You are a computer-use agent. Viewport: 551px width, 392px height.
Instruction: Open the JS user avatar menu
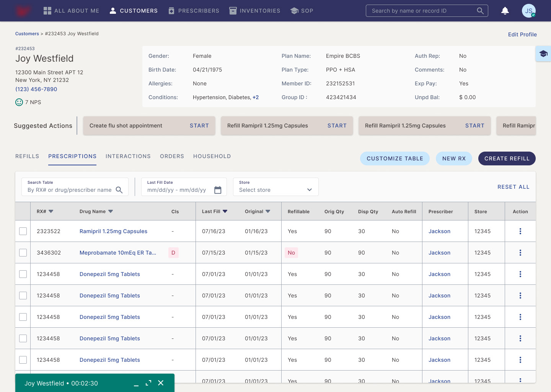[x=529, y=11]
